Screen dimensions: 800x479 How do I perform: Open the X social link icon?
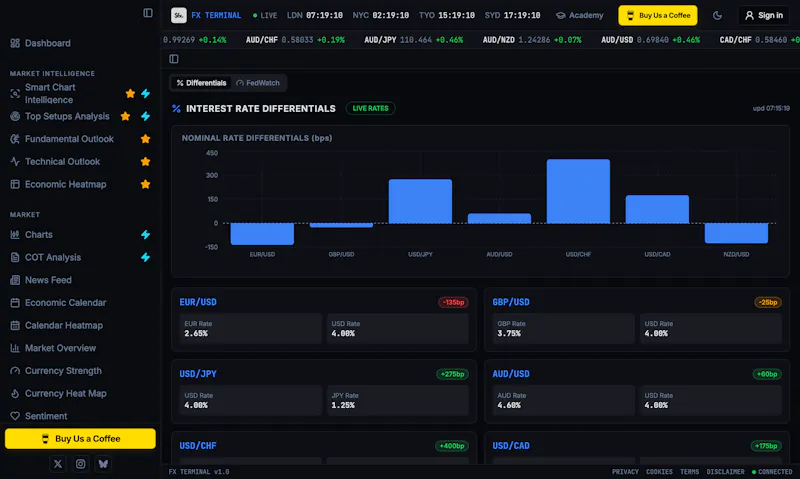coord(58,464)
